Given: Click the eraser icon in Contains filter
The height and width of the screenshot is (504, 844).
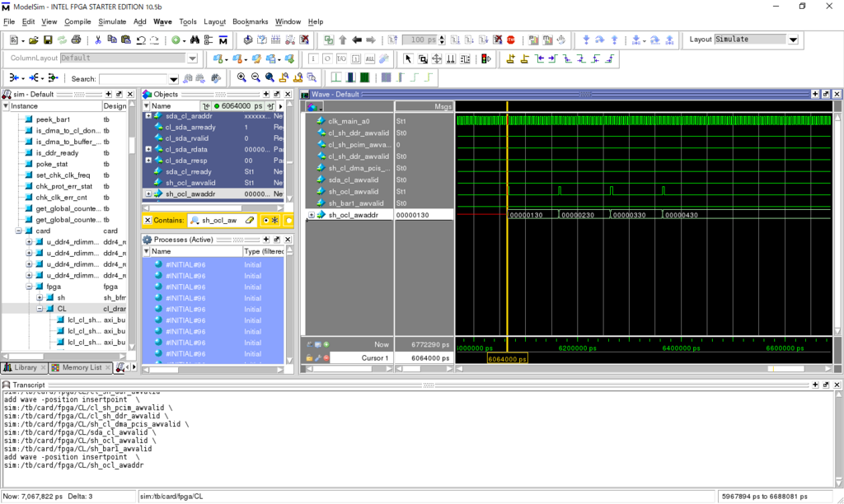Looking at the screenshot, I should pos(250,220).
